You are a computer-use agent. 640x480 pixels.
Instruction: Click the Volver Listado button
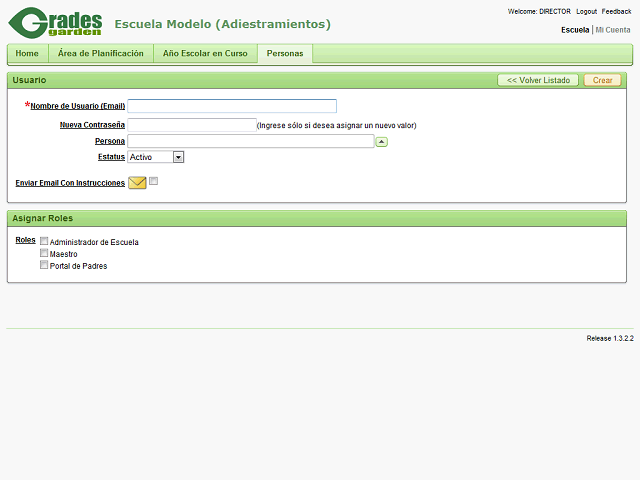(x=538, y=80)
